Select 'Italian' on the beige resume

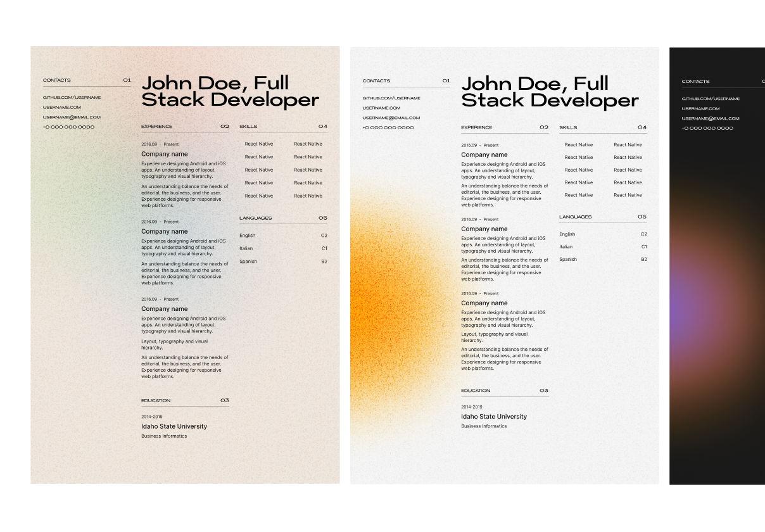246,248
